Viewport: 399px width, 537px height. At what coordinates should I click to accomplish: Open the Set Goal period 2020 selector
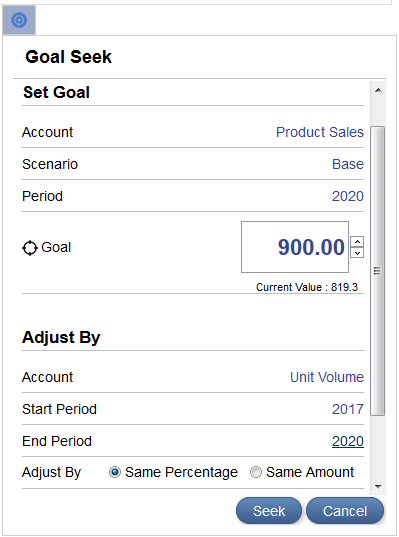(348, 196)
